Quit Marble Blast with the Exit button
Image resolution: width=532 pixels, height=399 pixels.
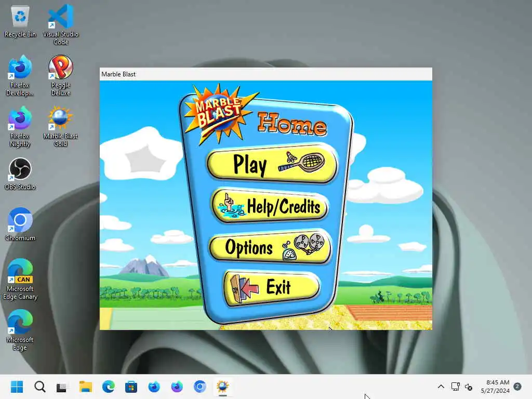pyautogui.click(x=271, y=287)
